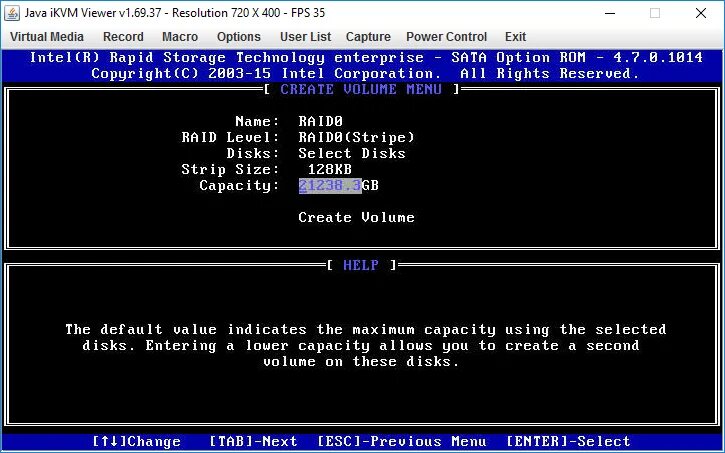Click the Disks: label
Screen dimensions: 725x453
253,153
